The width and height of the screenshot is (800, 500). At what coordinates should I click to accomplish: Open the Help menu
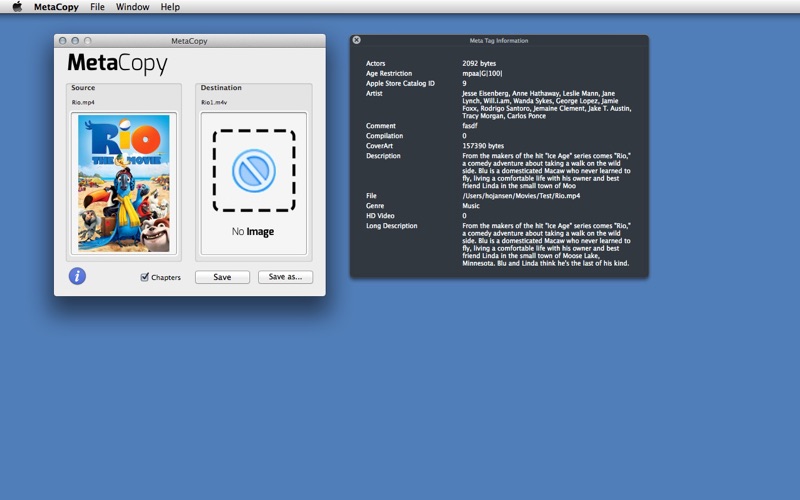170,7
